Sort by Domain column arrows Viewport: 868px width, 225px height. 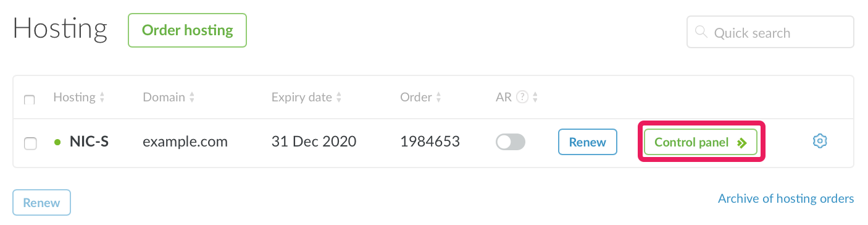192,98
